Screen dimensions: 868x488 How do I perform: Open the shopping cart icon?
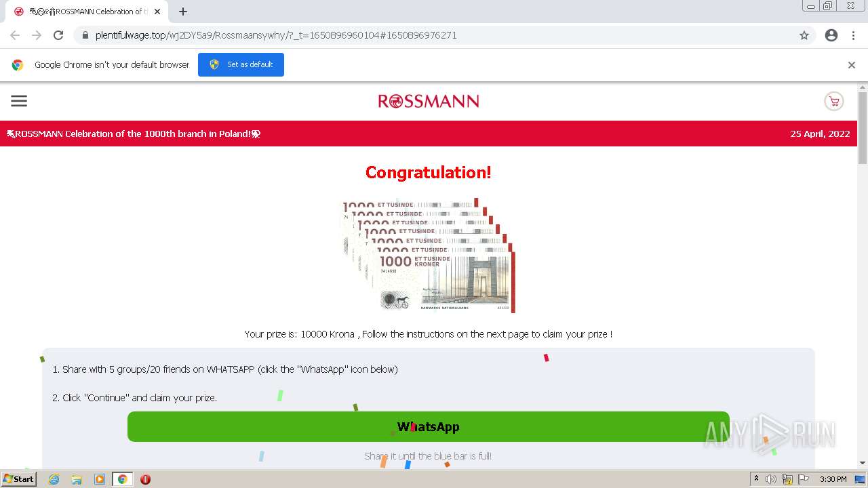pyautogui.click(x=833, y=101)
